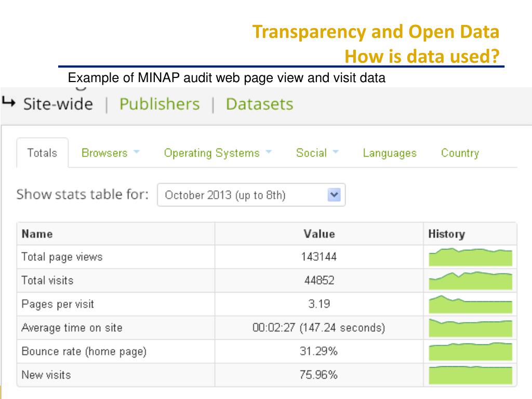Click the arrow icon beside Site-wide
This screenshot has width=532, height=399.
[x=9, y=103]
